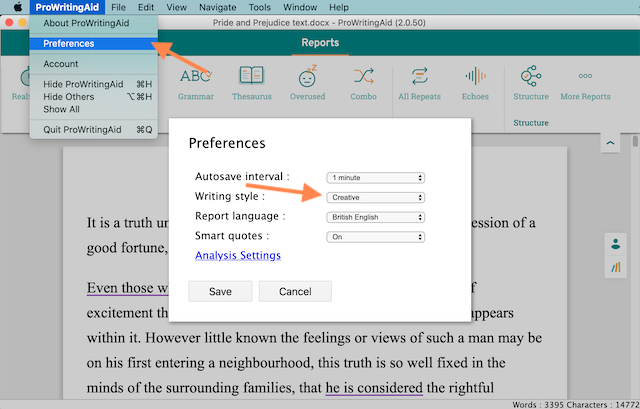Open the Edit menu
Viewport: 640px width, 409px height.
tap(146, 7)
